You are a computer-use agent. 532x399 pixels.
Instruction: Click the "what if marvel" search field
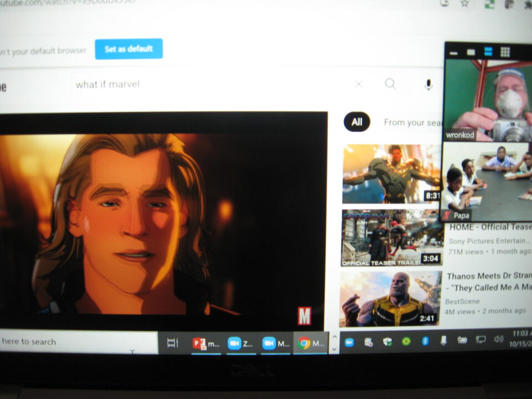(211, 84)
